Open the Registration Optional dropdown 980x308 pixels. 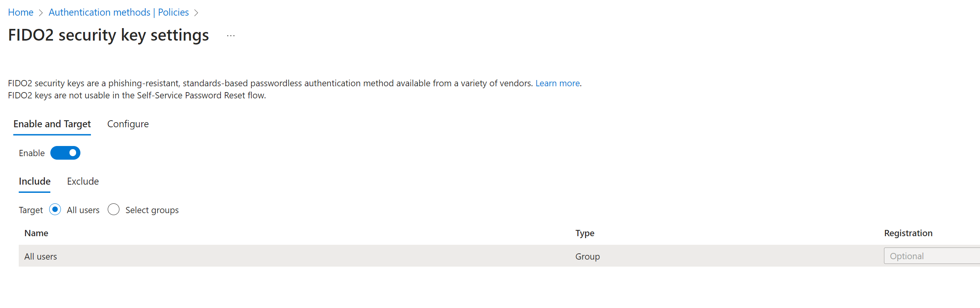click(932, 256)
